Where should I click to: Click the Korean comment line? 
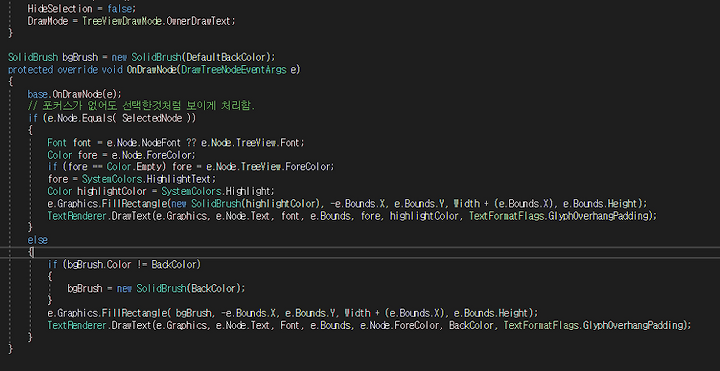pos(141,106)
